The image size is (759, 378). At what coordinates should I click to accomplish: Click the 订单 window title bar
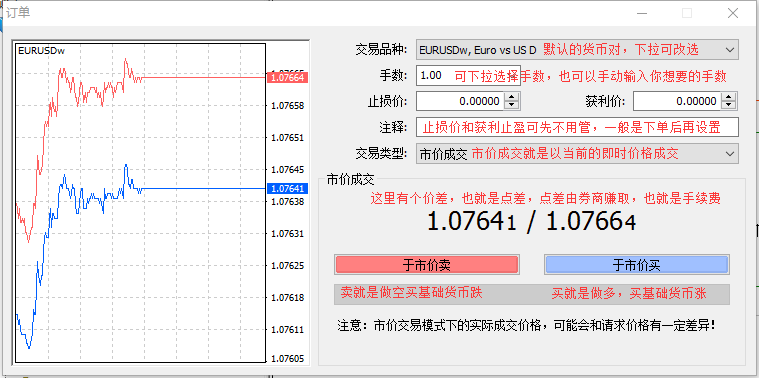coord(315,13)
